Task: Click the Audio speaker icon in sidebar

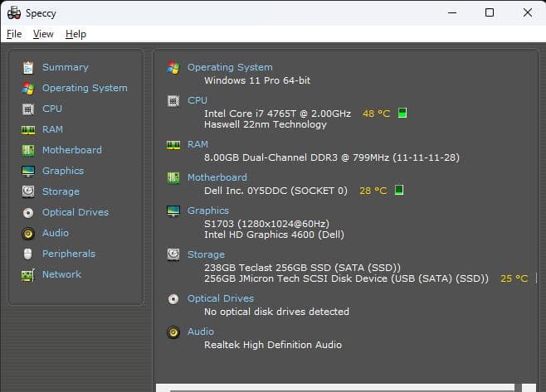Action: (x=28, y=234)
